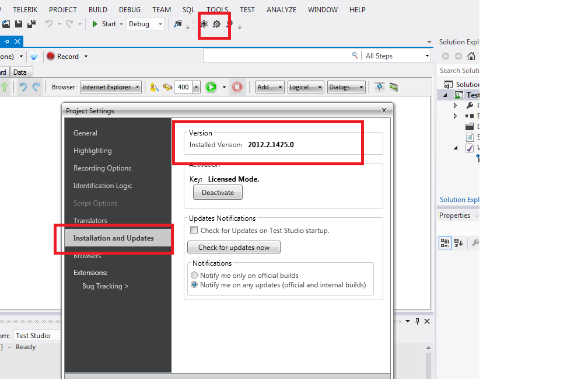
Task: Expand the wrench Properties node in Solution Explorer
Action: pyautogui.click(x=455, y=106)
